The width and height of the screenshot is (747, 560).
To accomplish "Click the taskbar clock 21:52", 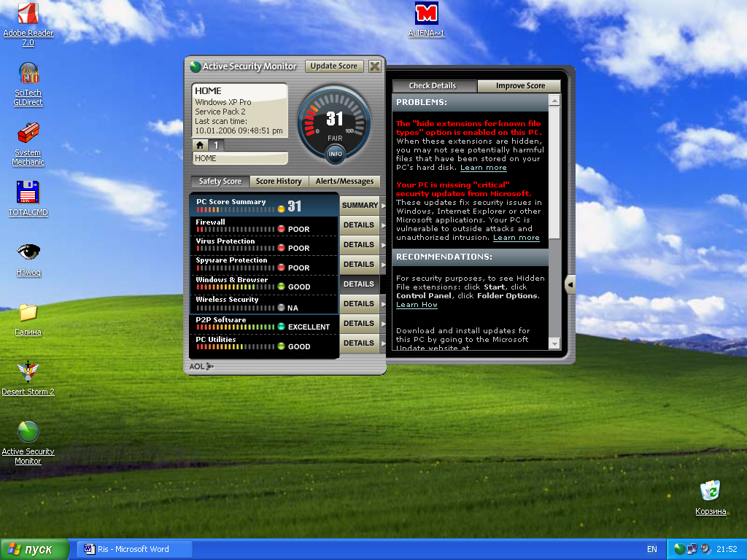I will 727,549.
